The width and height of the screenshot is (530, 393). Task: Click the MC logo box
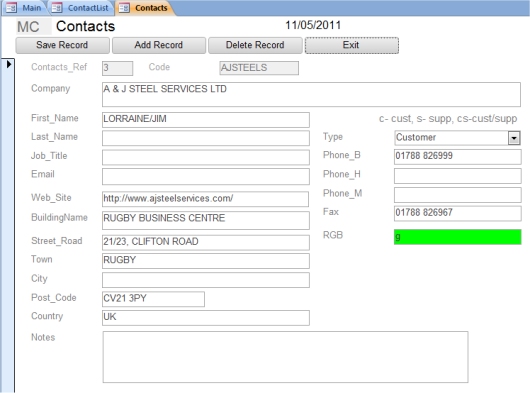point(33,27)
